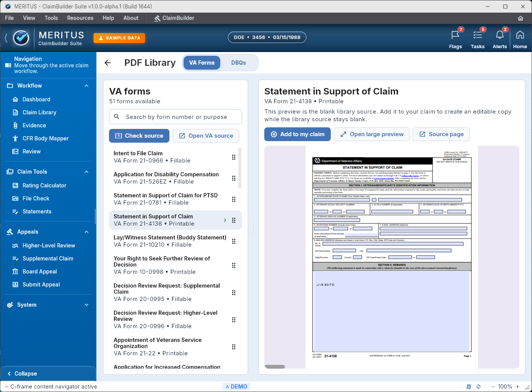The height and width of the screenshot is (392, 532).
Task: Click the drag handle on VA Form 21-0966
Action: coord(234,157)
